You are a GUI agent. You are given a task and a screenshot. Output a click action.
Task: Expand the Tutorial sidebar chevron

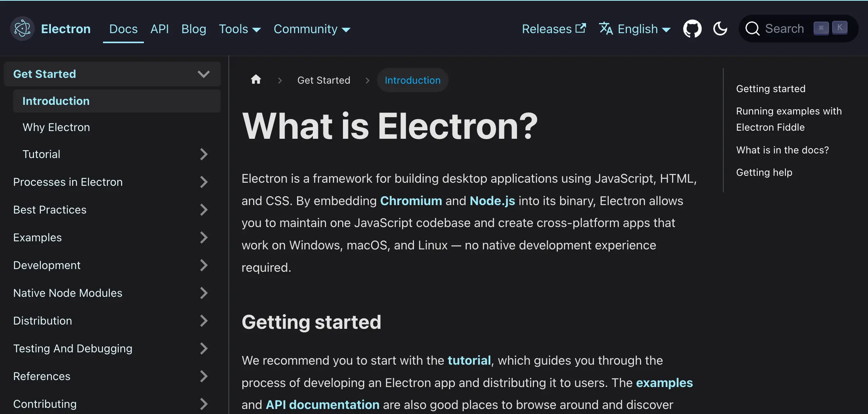point(204,154)
